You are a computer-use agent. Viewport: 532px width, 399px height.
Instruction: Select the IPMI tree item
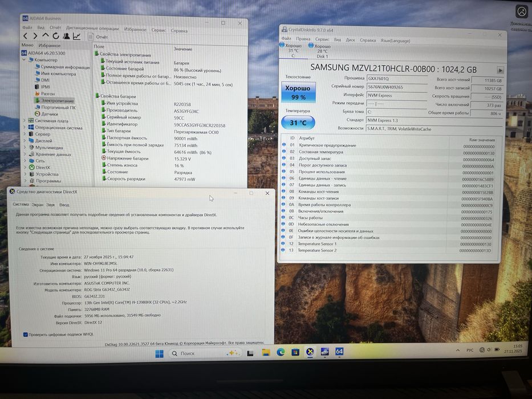coord(42,87)
